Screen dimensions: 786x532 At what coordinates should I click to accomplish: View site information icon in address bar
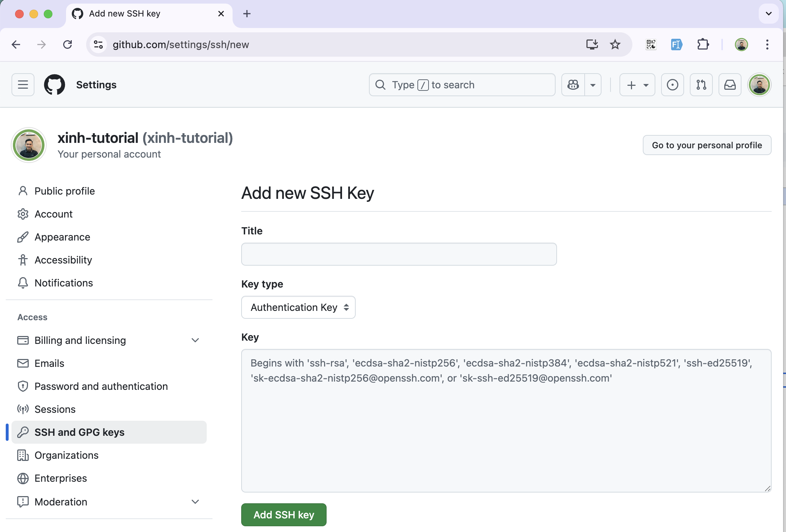click(98, 45)
